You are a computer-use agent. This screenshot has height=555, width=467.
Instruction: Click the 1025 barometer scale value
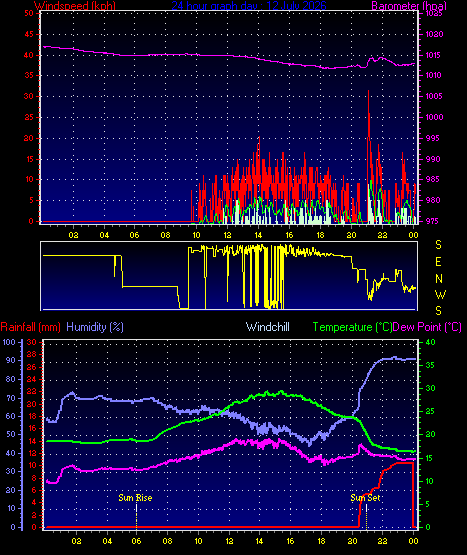[434, 13]
